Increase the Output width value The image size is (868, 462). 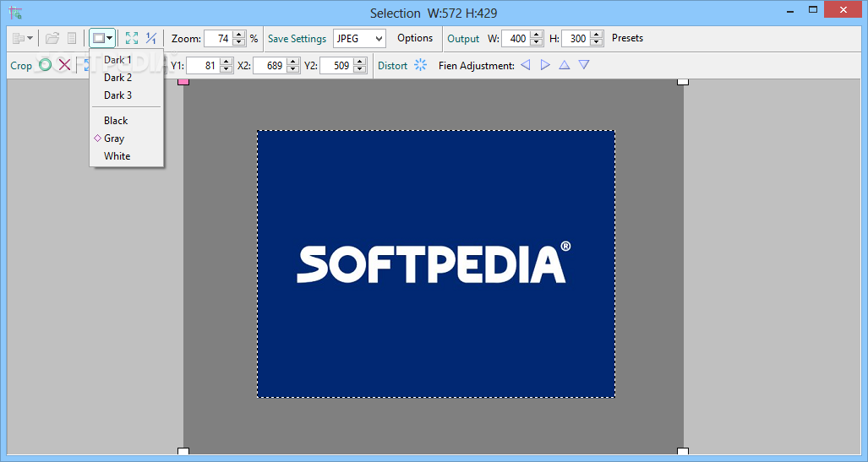(x=537, y=35)
